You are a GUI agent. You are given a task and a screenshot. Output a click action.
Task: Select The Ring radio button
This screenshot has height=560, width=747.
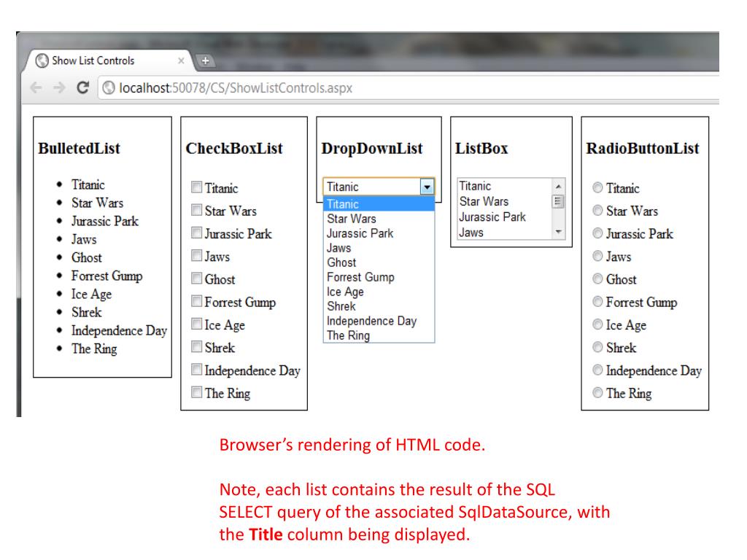(597, 392)
